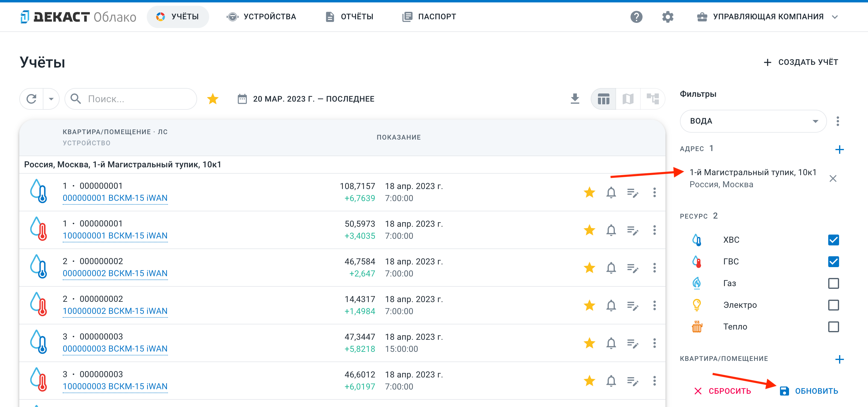Click cold water icon of 000000001 ВСКМ-15 row
Screen dimensions: 868x407
coord(38,191)
